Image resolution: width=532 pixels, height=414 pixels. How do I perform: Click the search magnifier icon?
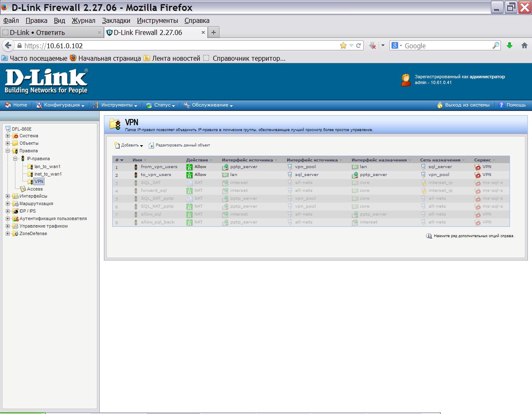[496, 46]
